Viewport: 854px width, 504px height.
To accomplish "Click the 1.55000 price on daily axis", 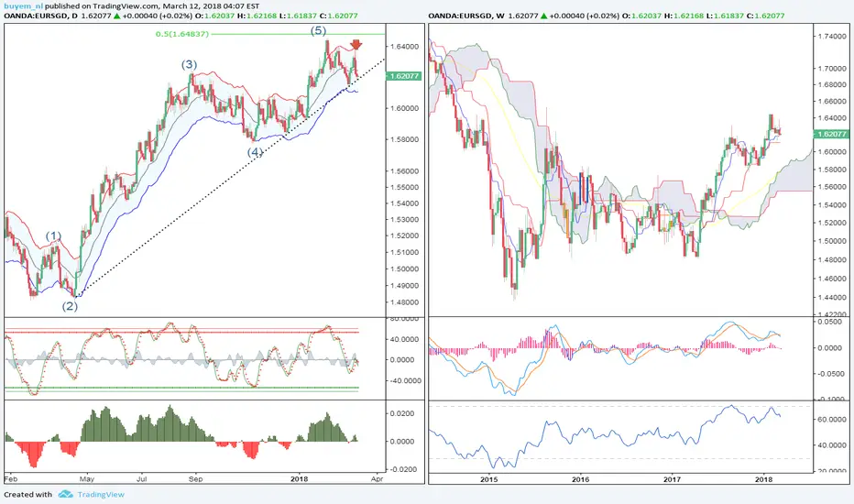I will (x=406, y=188).
